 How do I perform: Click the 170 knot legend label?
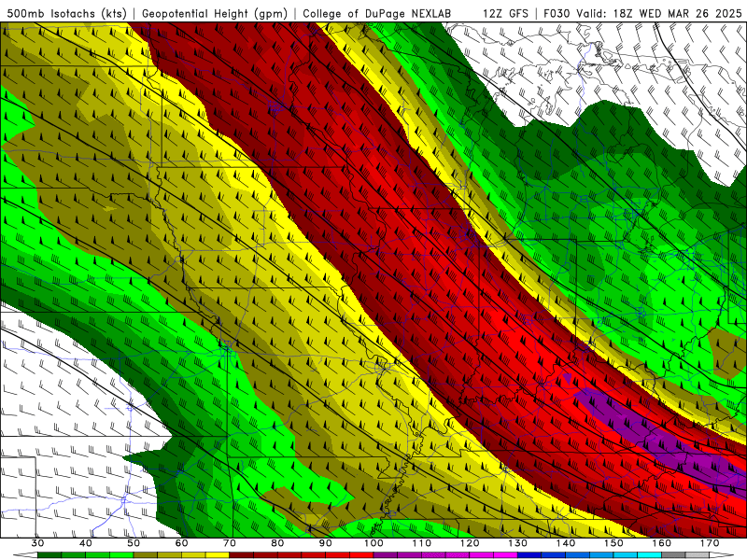click(710, 543)
